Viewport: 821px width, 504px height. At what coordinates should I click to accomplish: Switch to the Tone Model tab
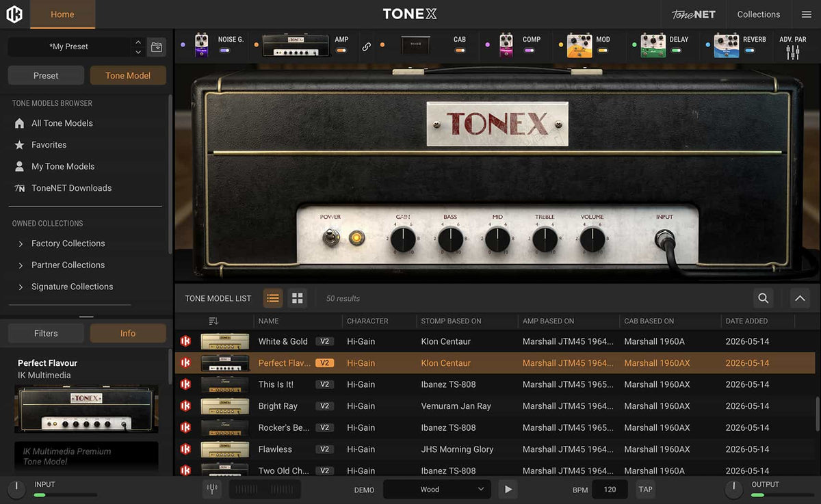click(x=128, y=75)
